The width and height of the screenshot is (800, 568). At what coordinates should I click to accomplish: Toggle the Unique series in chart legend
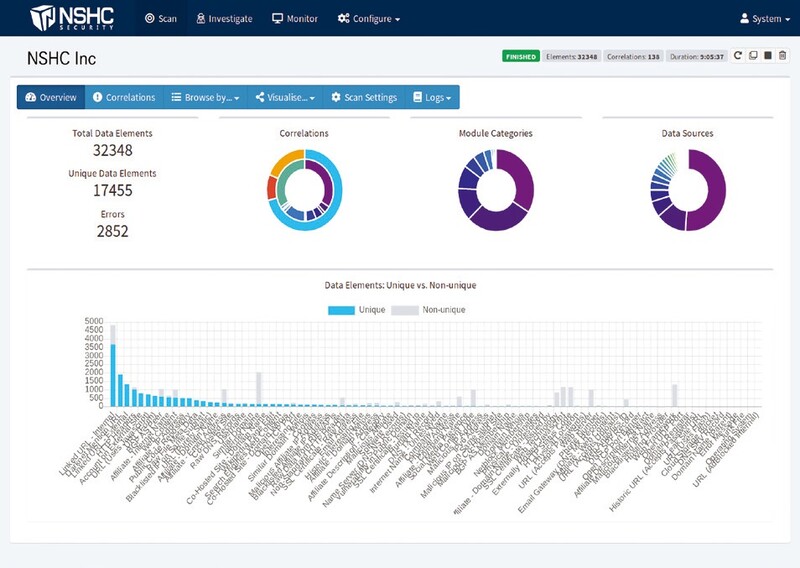pos(357,310)
